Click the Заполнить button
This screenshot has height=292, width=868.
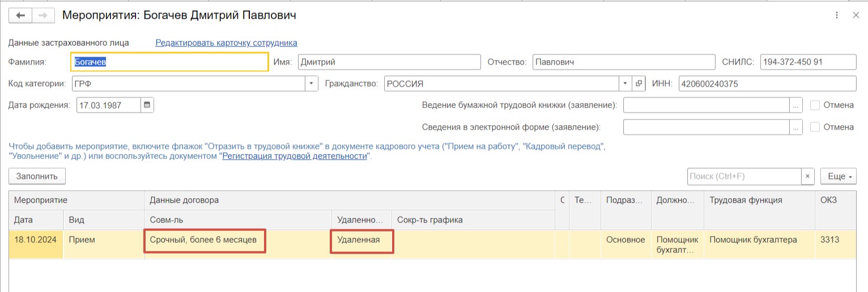37,177
